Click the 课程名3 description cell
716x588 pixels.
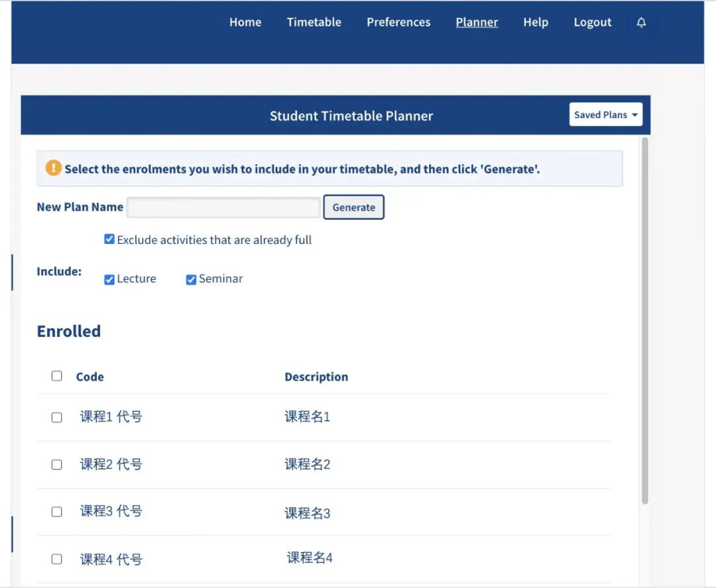coord(308,513)
